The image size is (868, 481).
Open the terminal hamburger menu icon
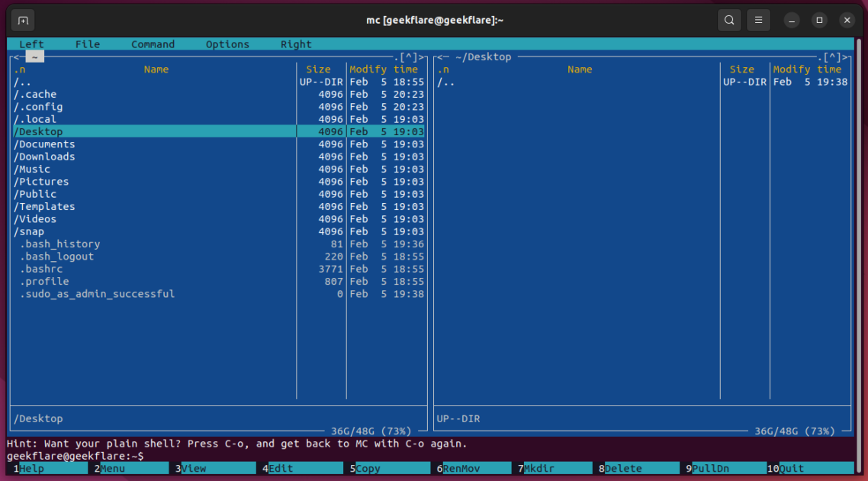[758, 20]
